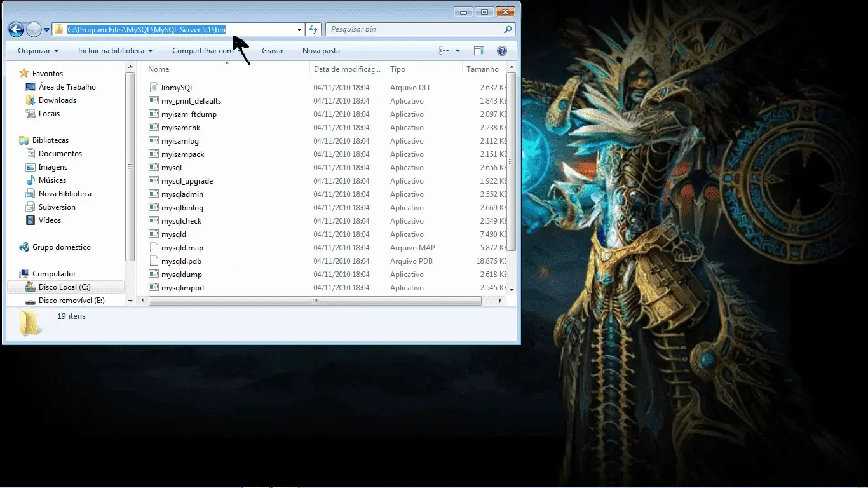This screenshot has width=868, height=488.
Task: Open the Organizar menu
Action: pos(38,51)
